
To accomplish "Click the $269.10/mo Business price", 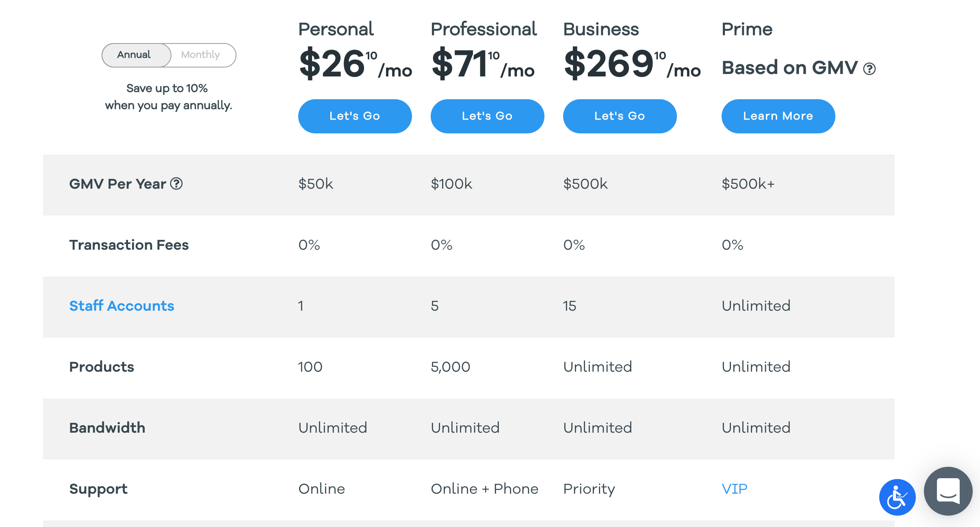I will click(x=632, y=63).
